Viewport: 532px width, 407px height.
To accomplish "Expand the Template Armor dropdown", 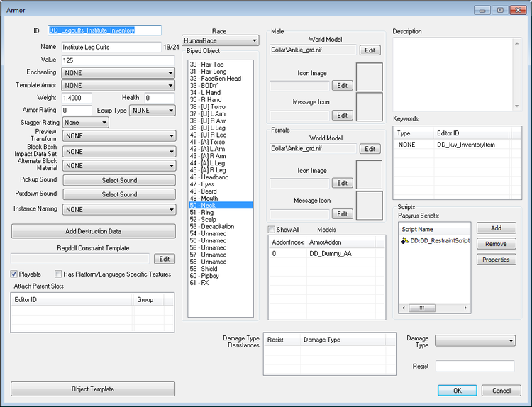I will coord(118,86).
